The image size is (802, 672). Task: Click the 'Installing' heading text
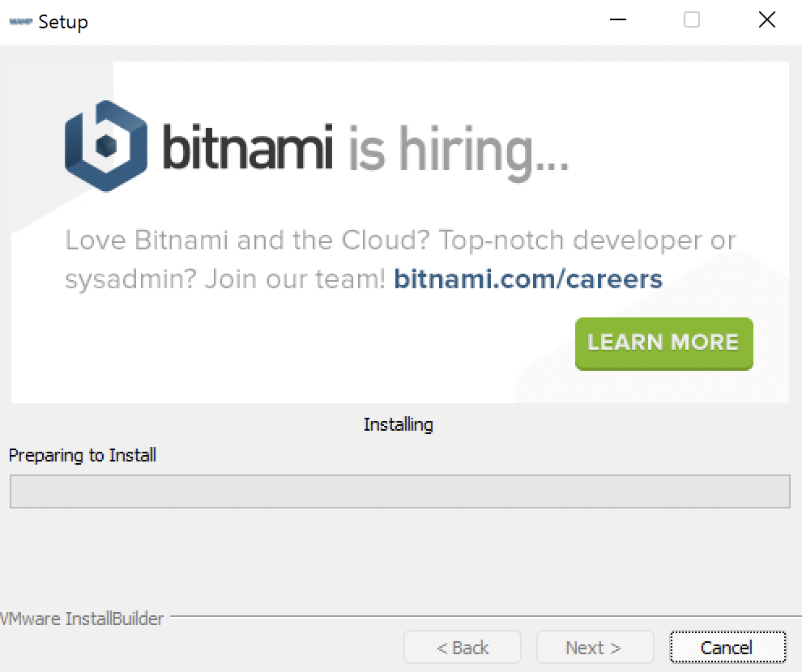pyautogui.click(x=399, y=424)
